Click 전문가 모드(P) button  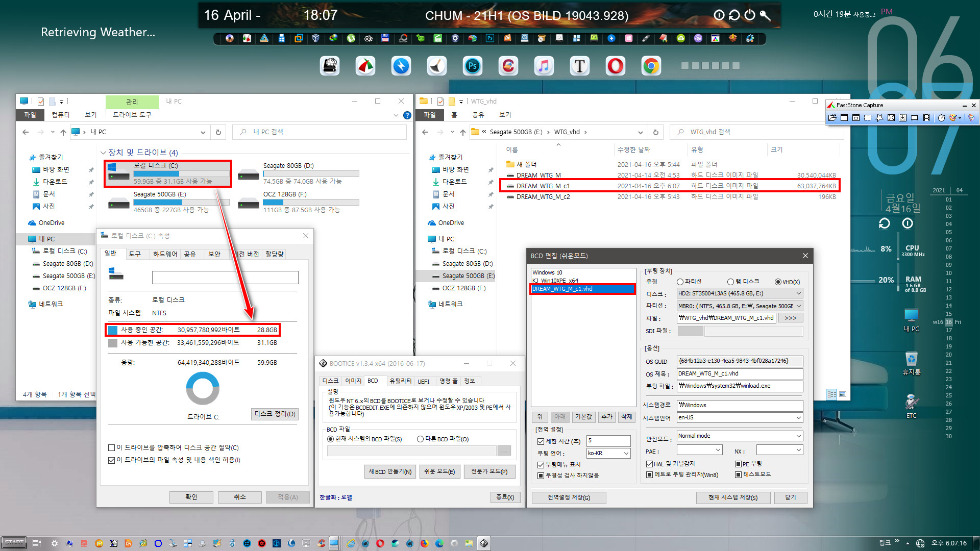[489, 471]
